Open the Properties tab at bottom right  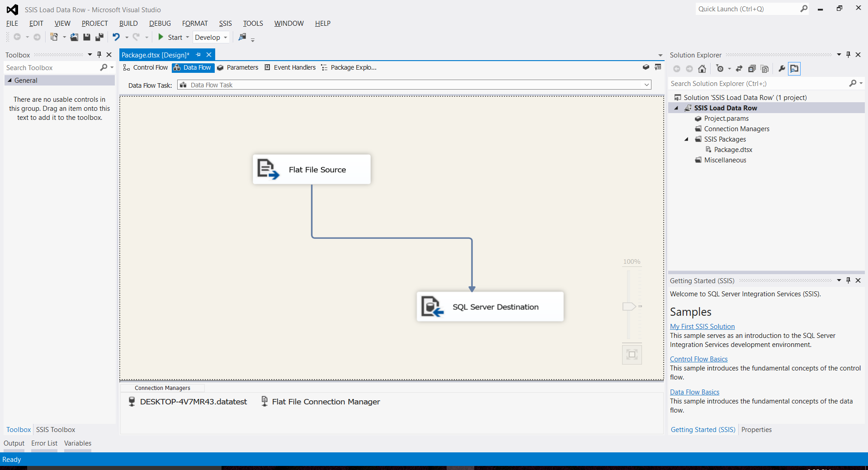tap(756, 430)
